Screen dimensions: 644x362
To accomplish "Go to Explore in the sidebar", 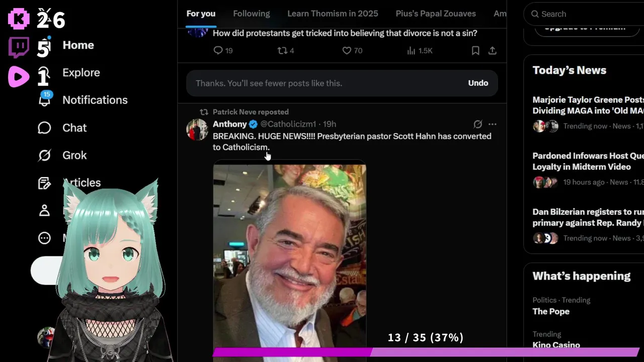I will click(81, 72).
